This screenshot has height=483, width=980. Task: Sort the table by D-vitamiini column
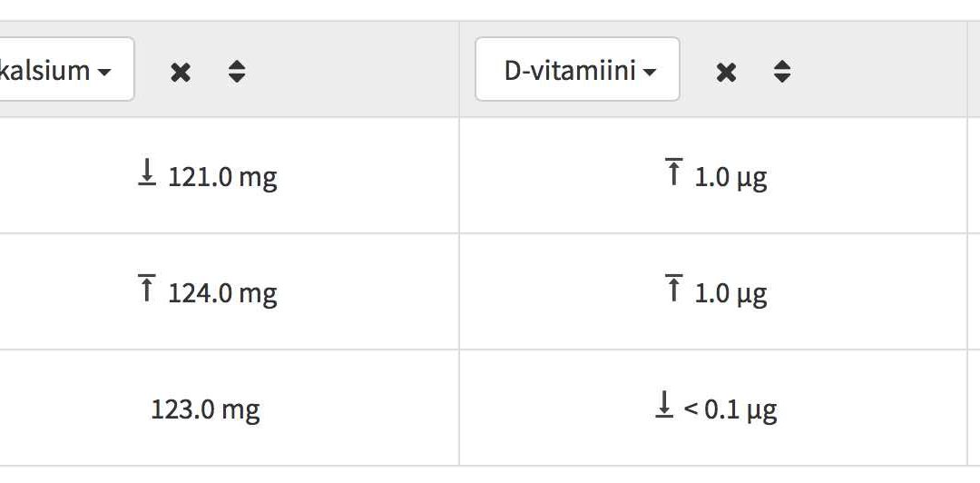coord(782,72)
